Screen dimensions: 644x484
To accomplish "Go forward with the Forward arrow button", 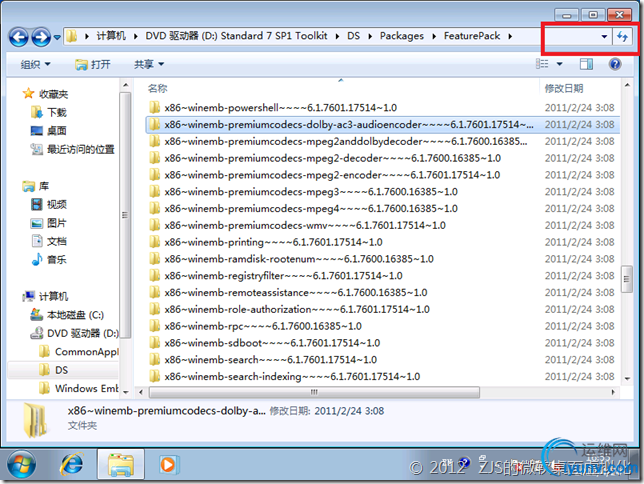I will [41, 37].
